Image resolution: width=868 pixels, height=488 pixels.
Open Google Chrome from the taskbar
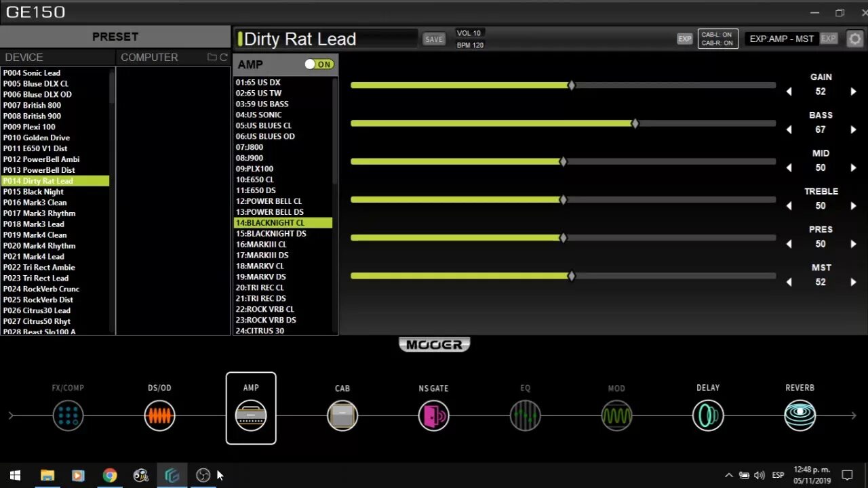(109, 475)
